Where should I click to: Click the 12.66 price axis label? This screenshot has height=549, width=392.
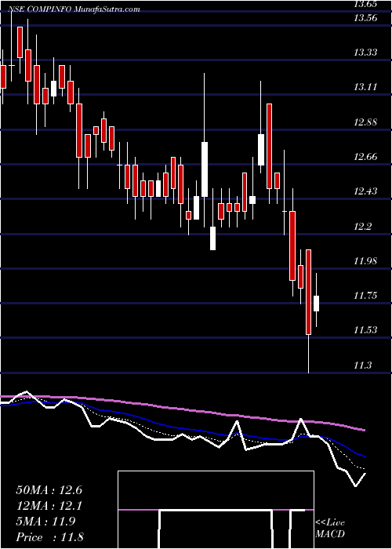(366, 157)
